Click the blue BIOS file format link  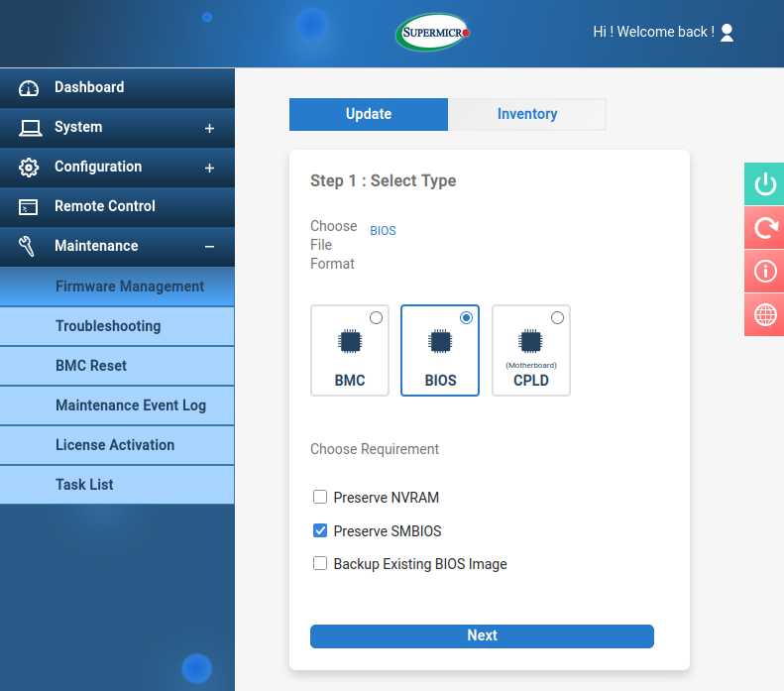383,231
